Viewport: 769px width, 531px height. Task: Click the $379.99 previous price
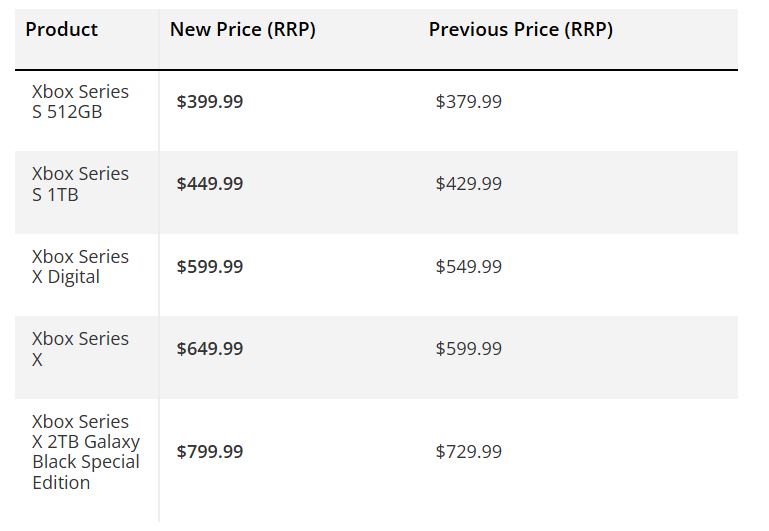468,102
